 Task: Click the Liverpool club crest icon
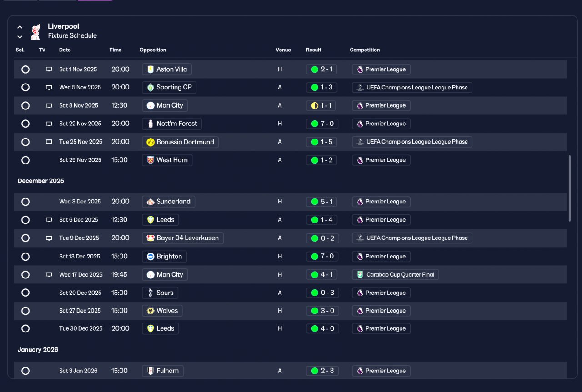coord(35,31)
